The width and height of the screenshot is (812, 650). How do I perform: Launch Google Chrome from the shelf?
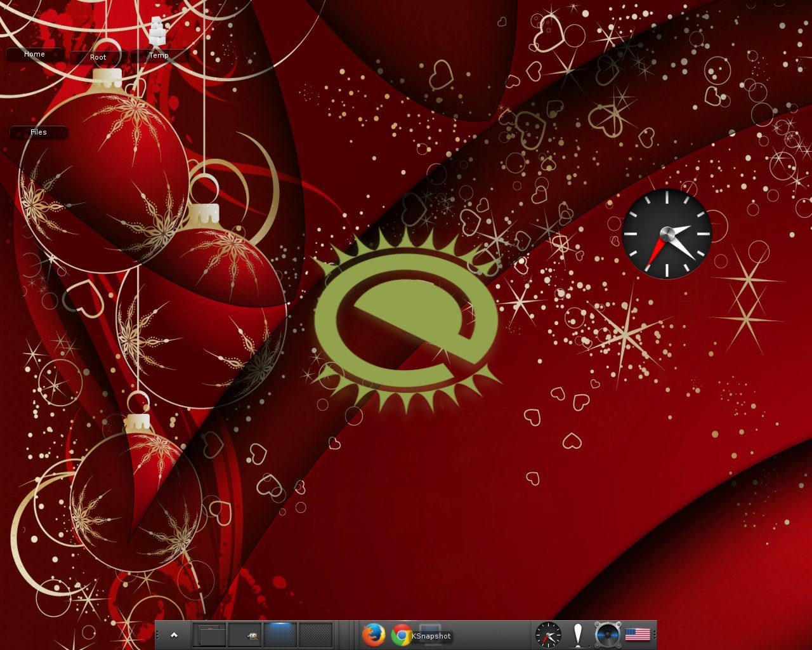[402, 635]
